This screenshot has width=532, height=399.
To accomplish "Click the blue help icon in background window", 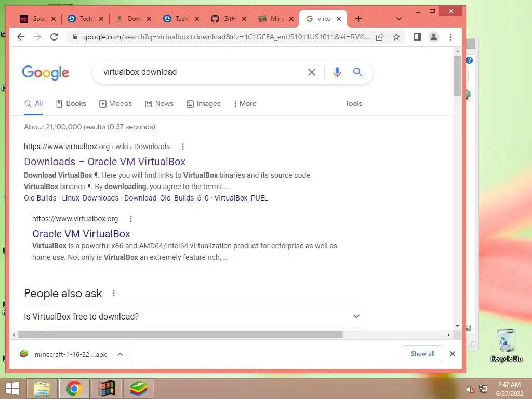I will point(469,60).
